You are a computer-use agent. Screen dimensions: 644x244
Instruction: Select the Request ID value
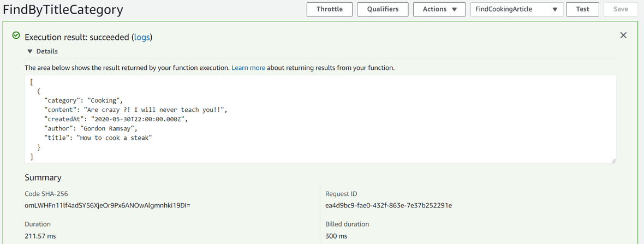[388, 205]
